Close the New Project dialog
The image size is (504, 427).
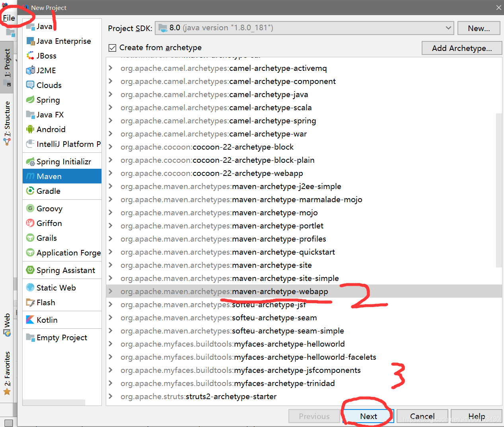point(498,8)
